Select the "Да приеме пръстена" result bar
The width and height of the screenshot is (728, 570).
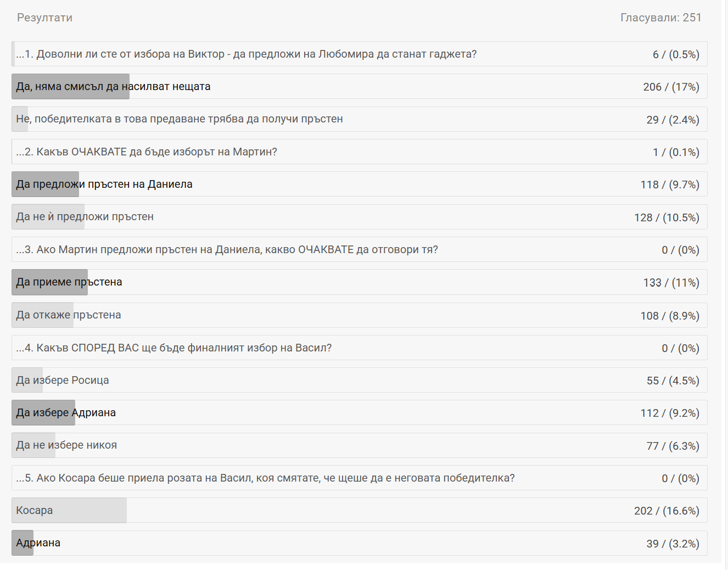(69, 282)
